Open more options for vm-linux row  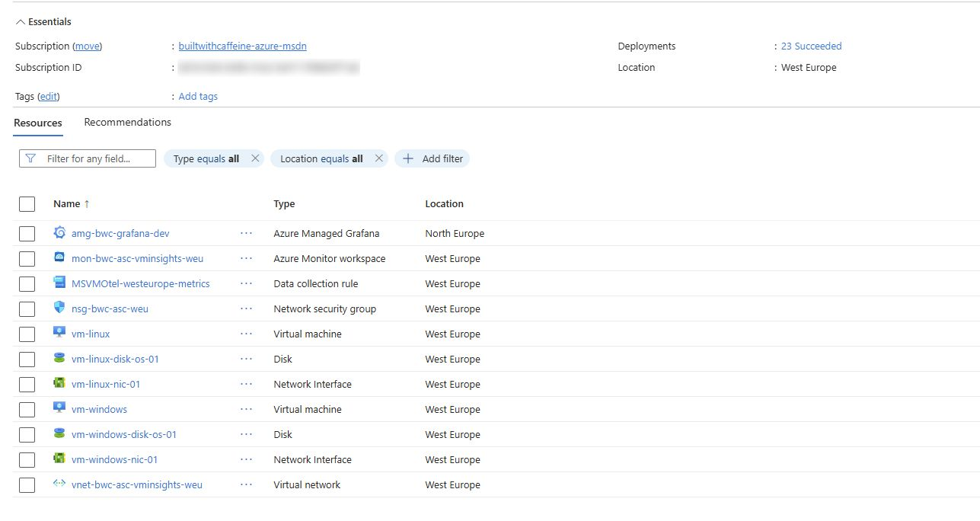pos(246,334)
